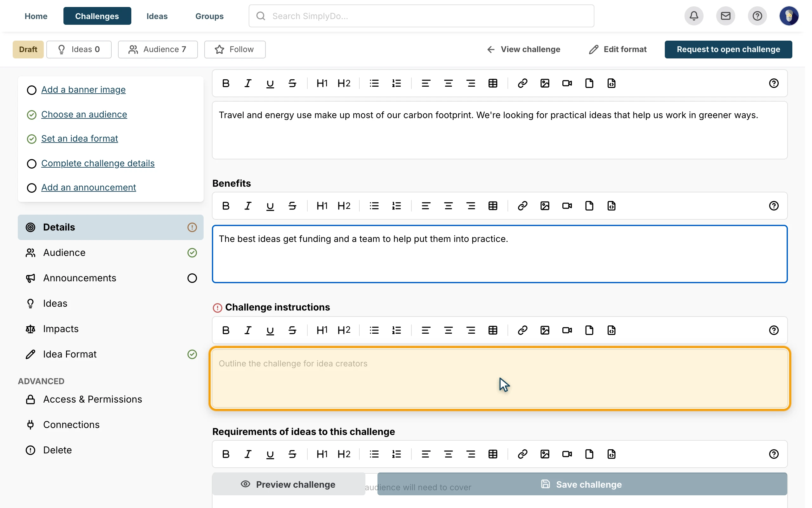
Task: Open the Complete challenge details link
Action: pyautogui.click(x=98, y=163)
